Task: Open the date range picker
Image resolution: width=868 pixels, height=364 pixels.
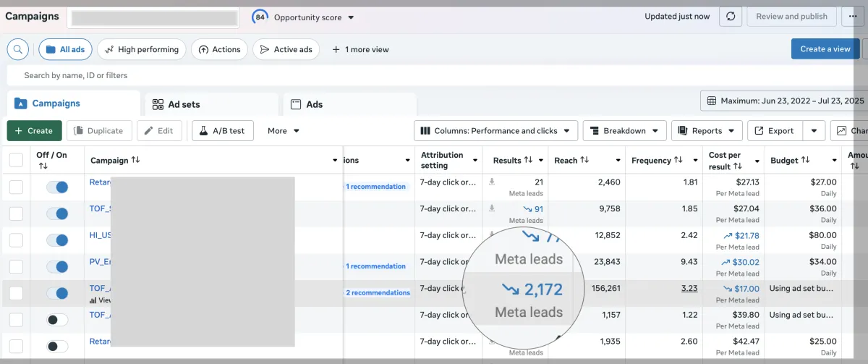Action: tap(784, 101)
